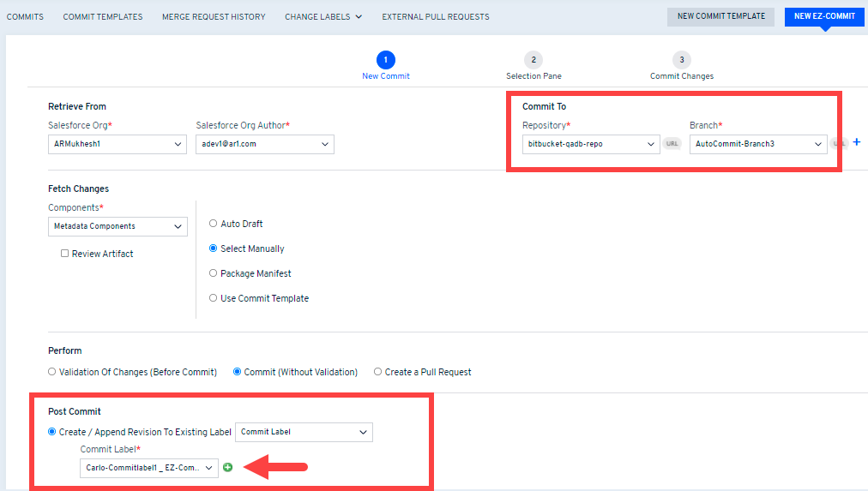Click the URL badge beside Repository dropdown
Screen dimensions: 868x491
click(x=672, y=144)
